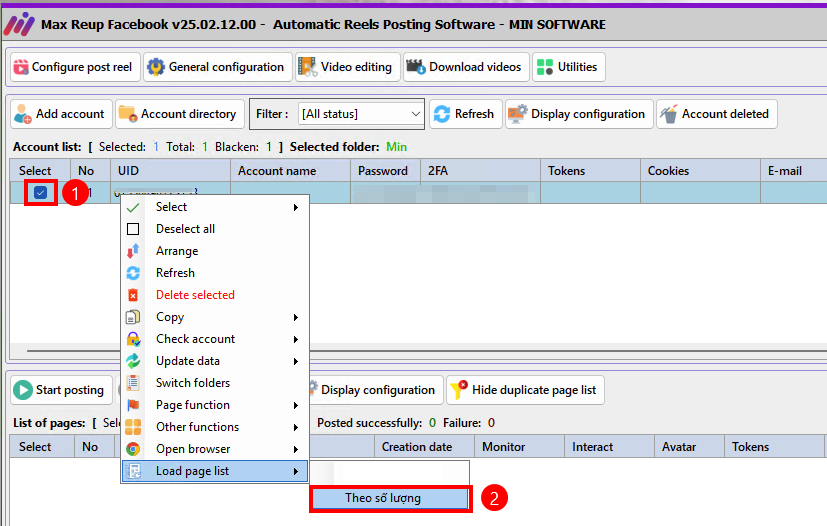The image size is (827, 526).
Task: Click the Min selected folder name
Action: point(397,147)
